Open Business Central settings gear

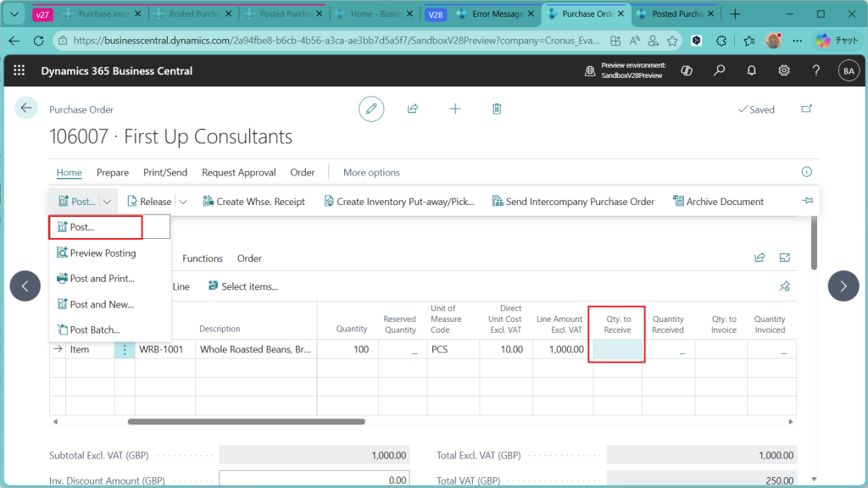pos(784,70)
